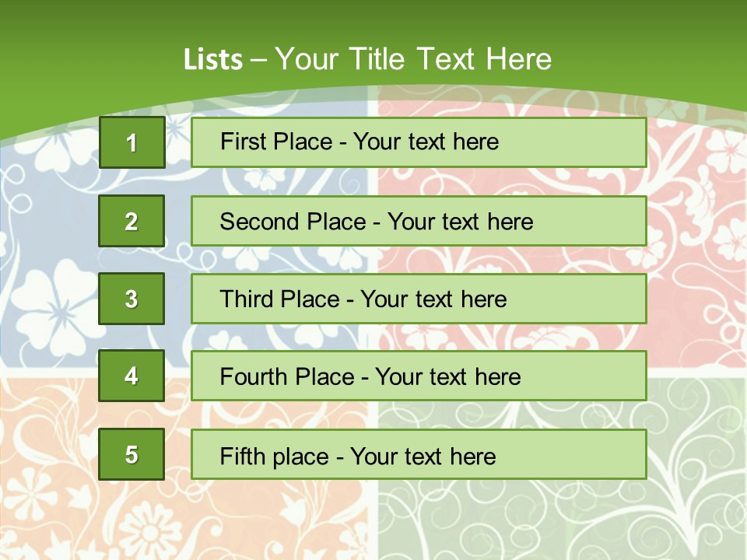The width and height of the screenshot is (747, 560).
Task: Click the number 1 box
Action: (132, 142)
